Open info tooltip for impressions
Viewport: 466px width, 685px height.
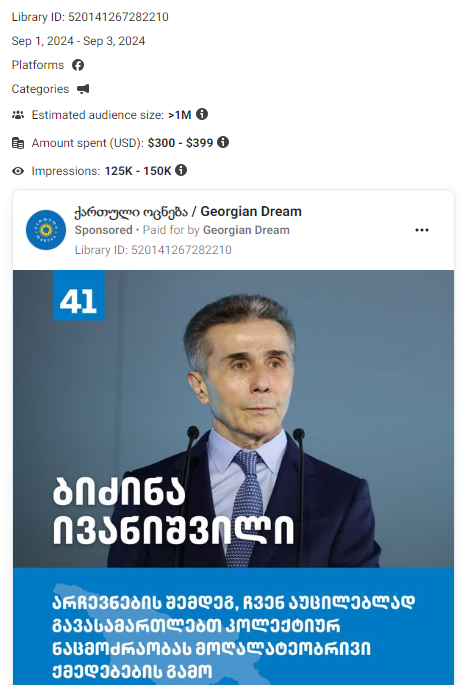(x=181, y=170)
